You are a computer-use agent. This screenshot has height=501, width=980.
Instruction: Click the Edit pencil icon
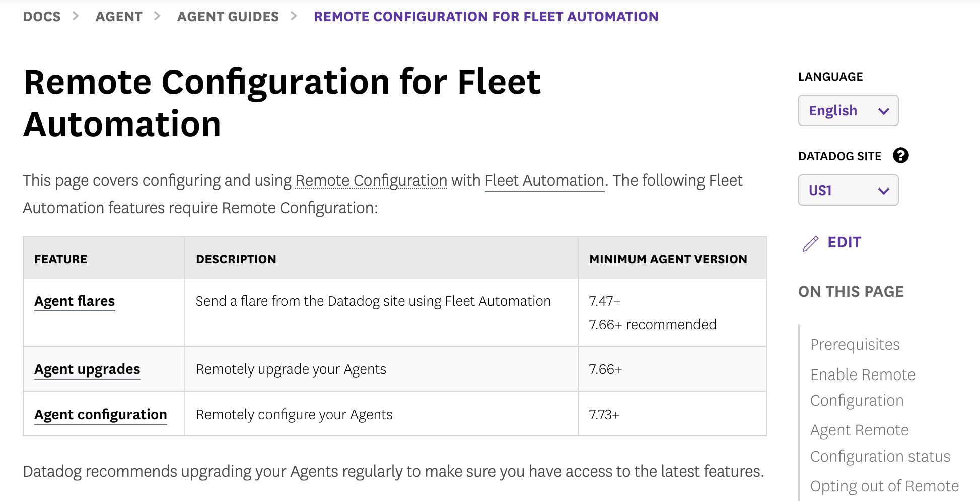pyautogui.click(x=811, y=243)
